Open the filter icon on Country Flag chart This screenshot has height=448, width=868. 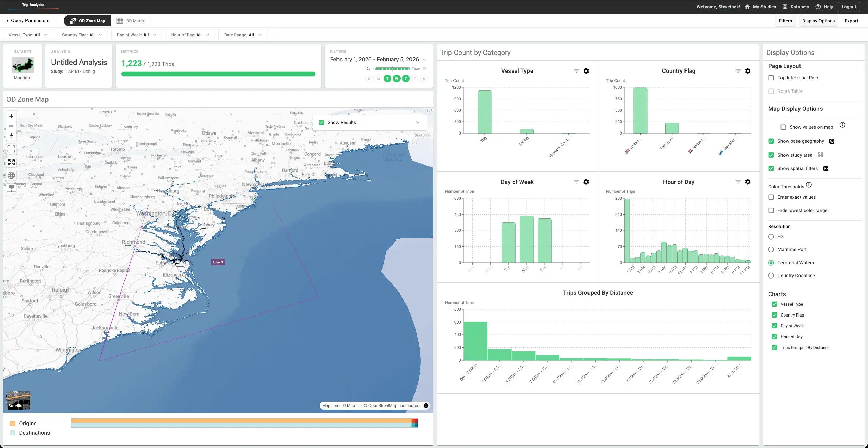(738, 71)
